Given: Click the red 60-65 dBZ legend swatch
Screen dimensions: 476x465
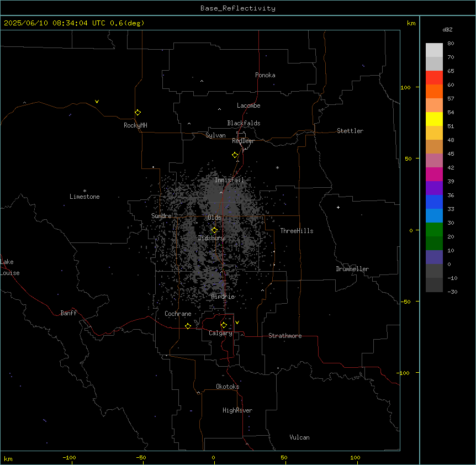Looking at the screenshot, I should (x=434, y=78).
